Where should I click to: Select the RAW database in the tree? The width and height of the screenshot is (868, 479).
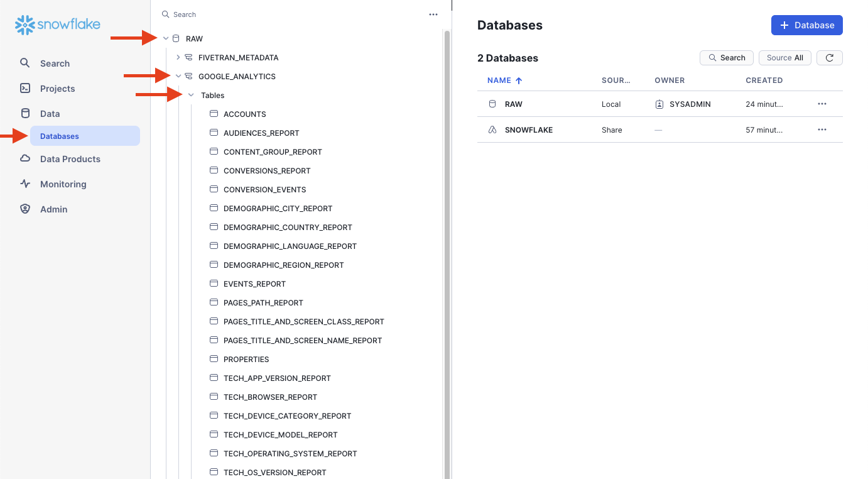pyautogui.click(x=194, y=39)
